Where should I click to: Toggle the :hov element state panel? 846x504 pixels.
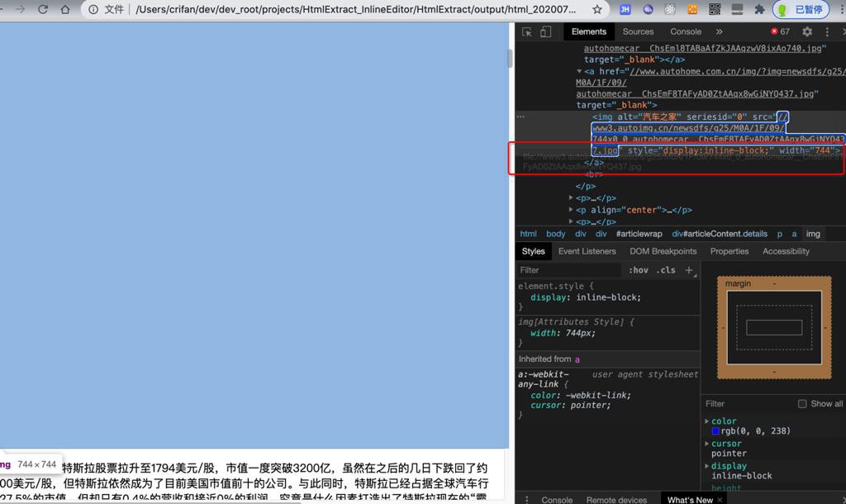pos(639,270)
